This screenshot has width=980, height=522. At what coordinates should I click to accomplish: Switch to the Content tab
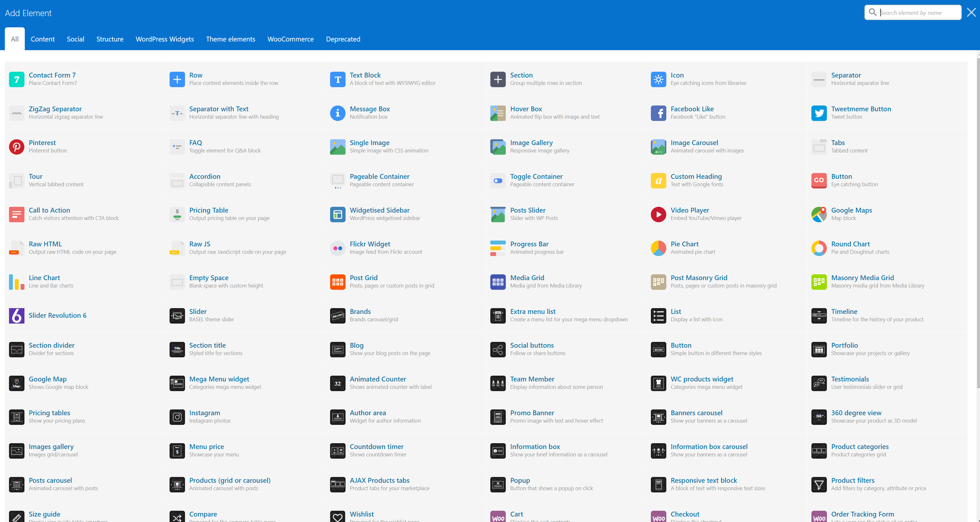point(42,39)
